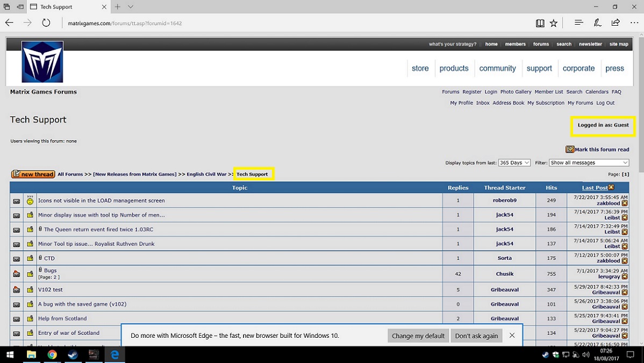Open the Filter Show all messages dropdown

589,162
